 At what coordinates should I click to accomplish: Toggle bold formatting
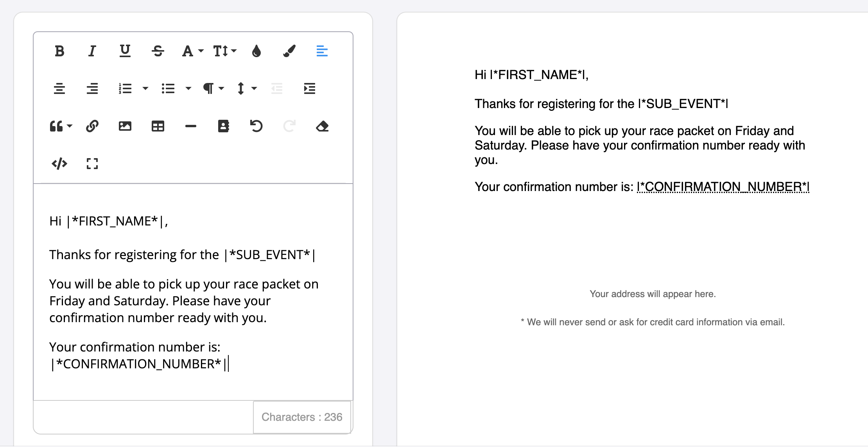coord(59,51)
